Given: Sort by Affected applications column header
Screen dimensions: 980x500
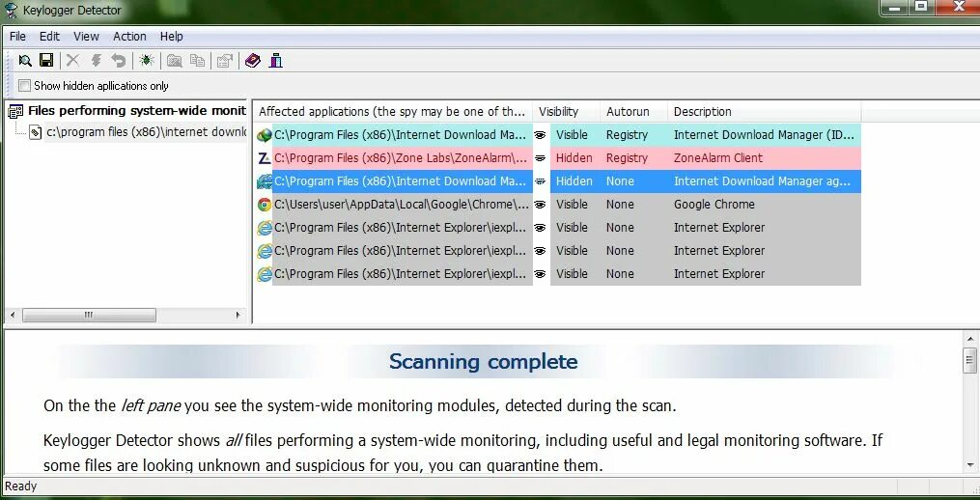Looking at the screenshot, I should pos(393,112).
